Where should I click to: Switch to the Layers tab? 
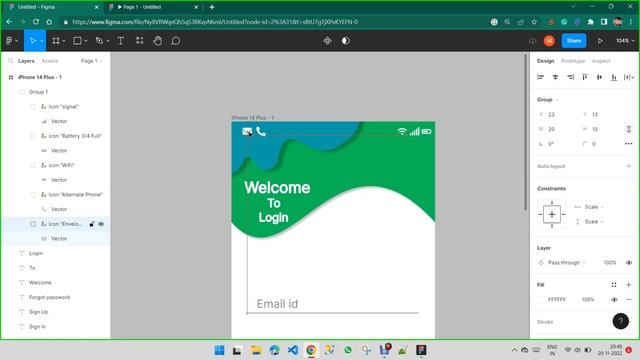(26, 61)
